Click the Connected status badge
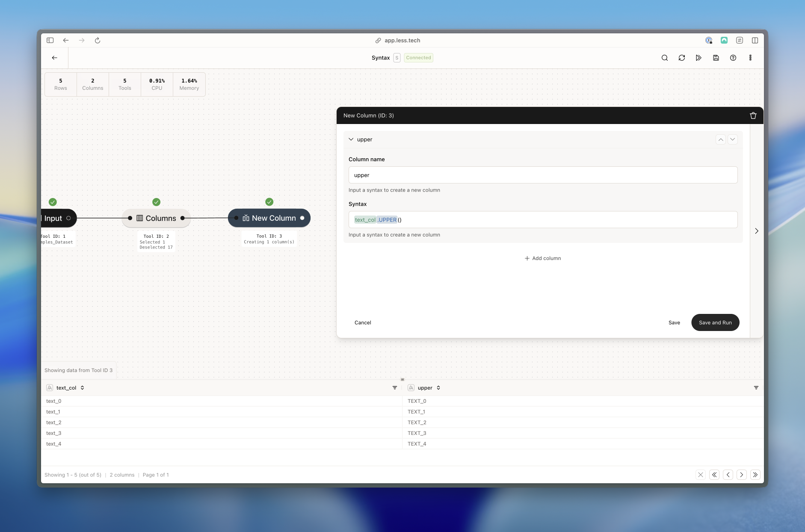805x532 pixels. click(418, 58)
